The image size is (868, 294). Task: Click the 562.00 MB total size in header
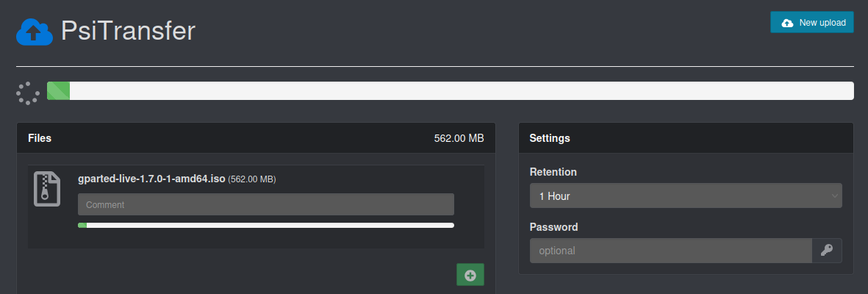(459, 138)
